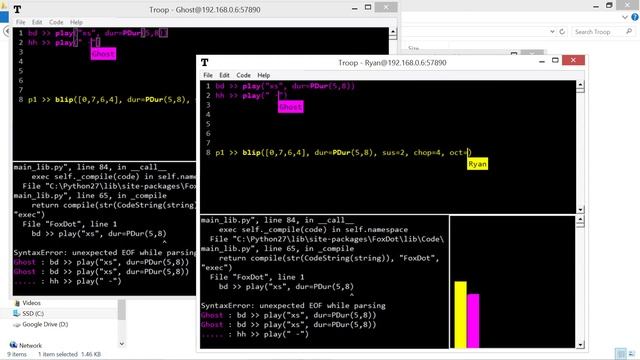Viewport: 640px width, 360px height.
Task: Open Help menu in Ryan Troop window
Action: tap(264, 75)
